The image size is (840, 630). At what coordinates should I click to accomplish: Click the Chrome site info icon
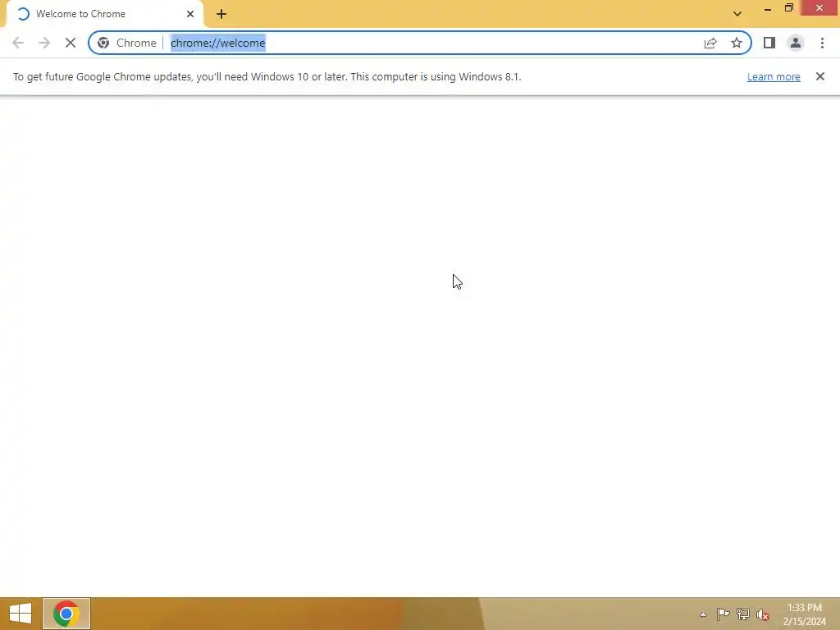103,43
